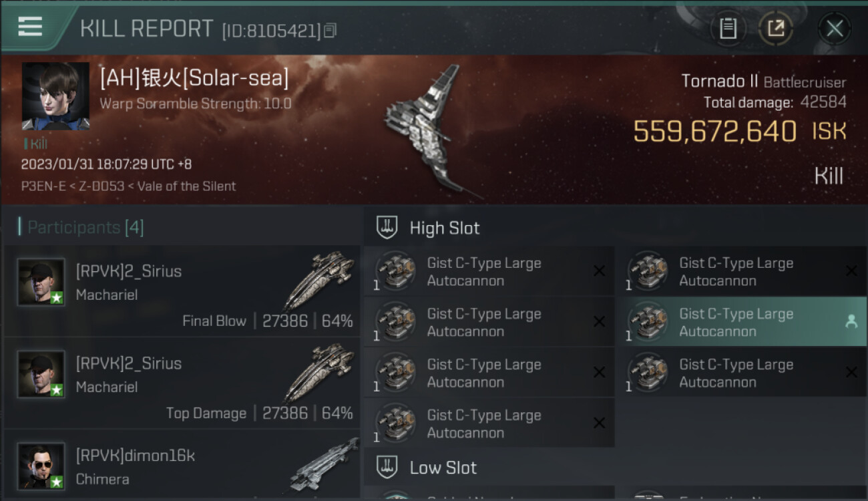Open the 2_Sirius Top Damage participant entry
The width and height of the screenshot is (868, 501).
pos(182,383)
